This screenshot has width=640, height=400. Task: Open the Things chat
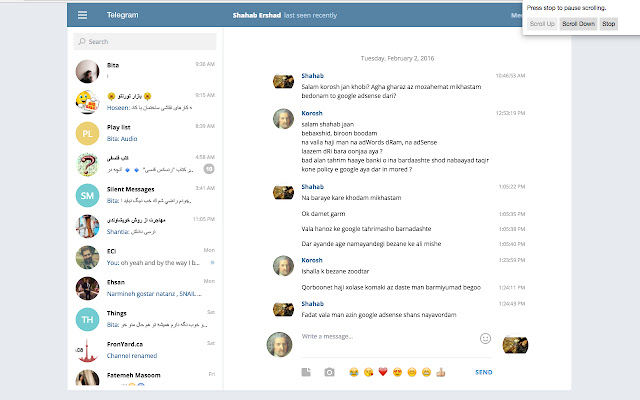(145, 319)
